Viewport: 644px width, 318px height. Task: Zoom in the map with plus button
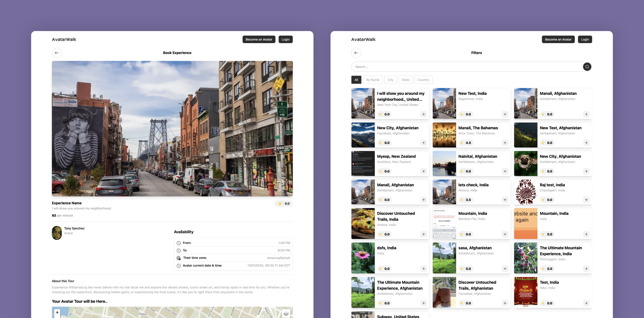57,312
